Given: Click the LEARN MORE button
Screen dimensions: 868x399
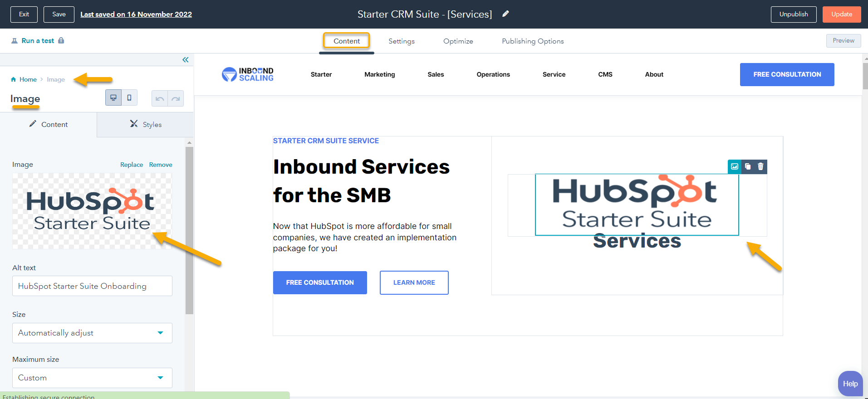Looking at the screenshot, I should (x=414, y=282).
